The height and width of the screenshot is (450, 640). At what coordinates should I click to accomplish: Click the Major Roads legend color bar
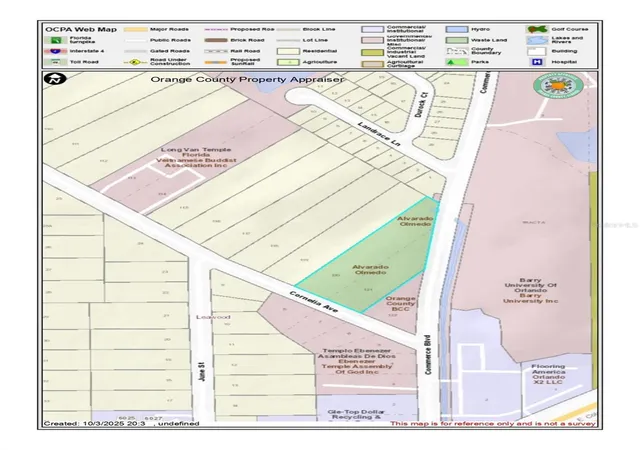tap(135, 29)
